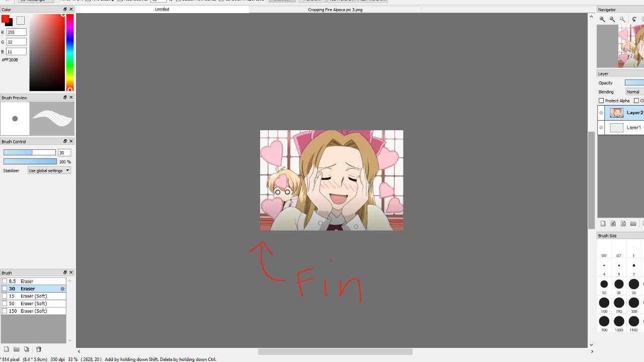Select the transparent color swatch

20,21
